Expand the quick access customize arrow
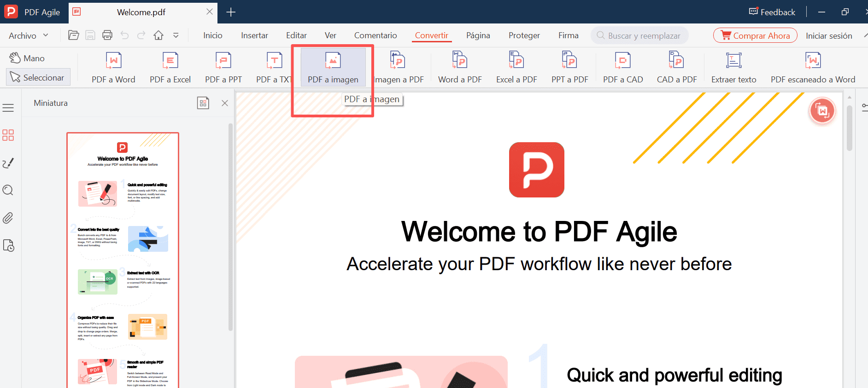Image resolution: width=868 pixels, height=388 pixels. pos(176,35)
